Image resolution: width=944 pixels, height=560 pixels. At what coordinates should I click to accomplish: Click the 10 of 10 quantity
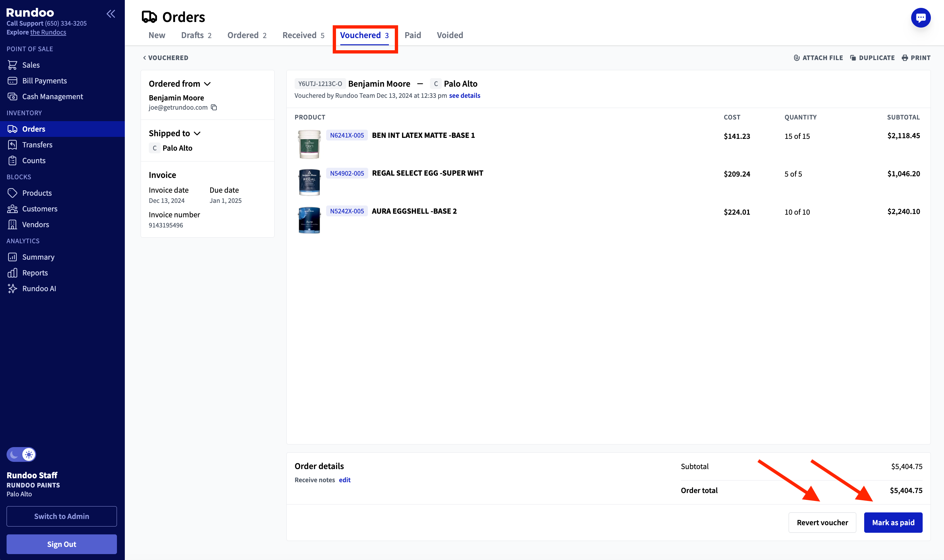pos(797,212)
